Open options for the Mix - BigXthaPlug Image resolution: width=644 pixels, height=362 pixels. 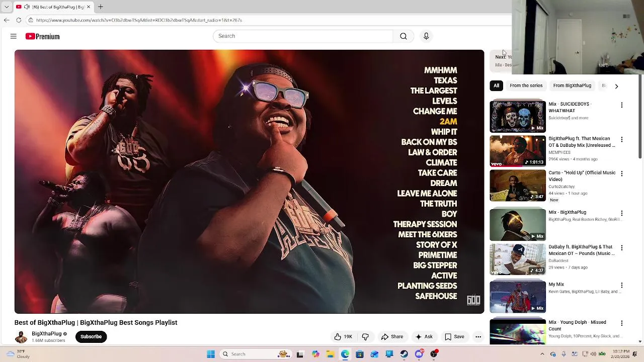pos(622,213)
